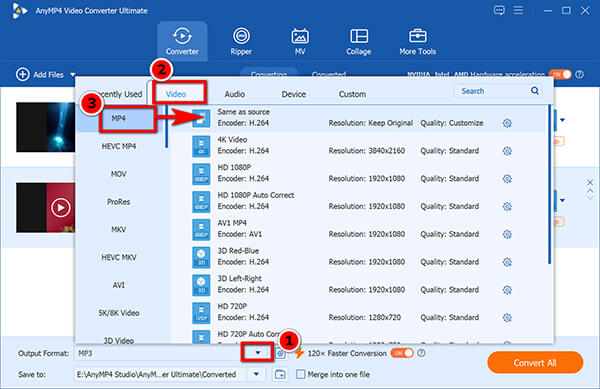Select MKV format category

[x=119, y=229]
